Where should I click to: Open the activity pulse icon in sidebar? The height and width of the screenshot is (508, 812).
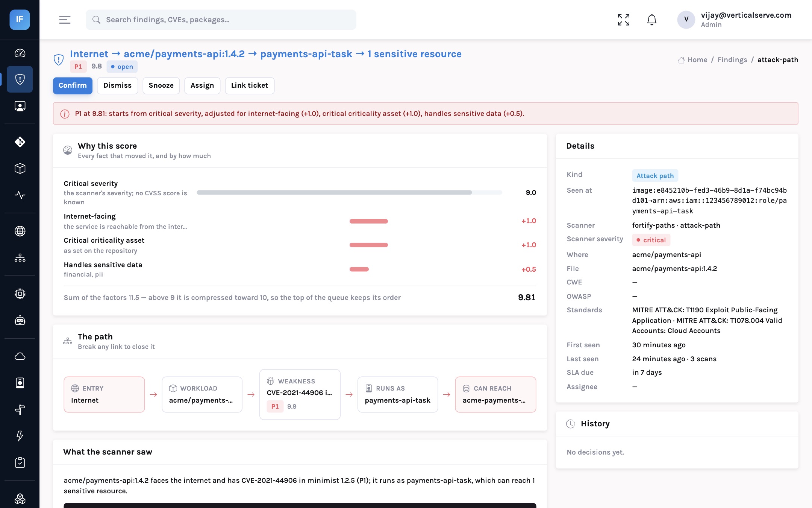point(20,195)
